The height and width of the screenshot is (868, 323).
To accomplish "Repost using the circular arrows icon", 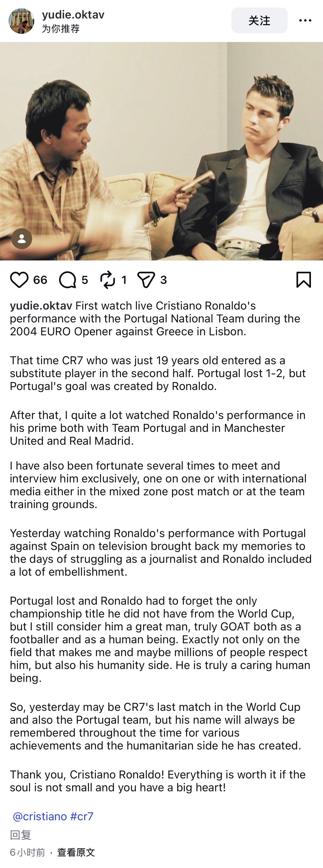I will [108, 280].
